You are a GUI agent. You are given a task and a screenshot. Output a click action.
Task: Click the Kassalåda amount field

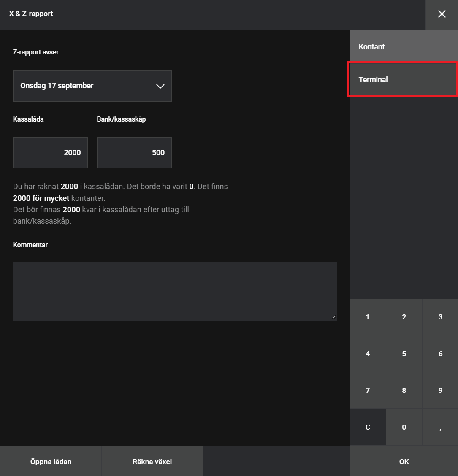pos(51,153)
